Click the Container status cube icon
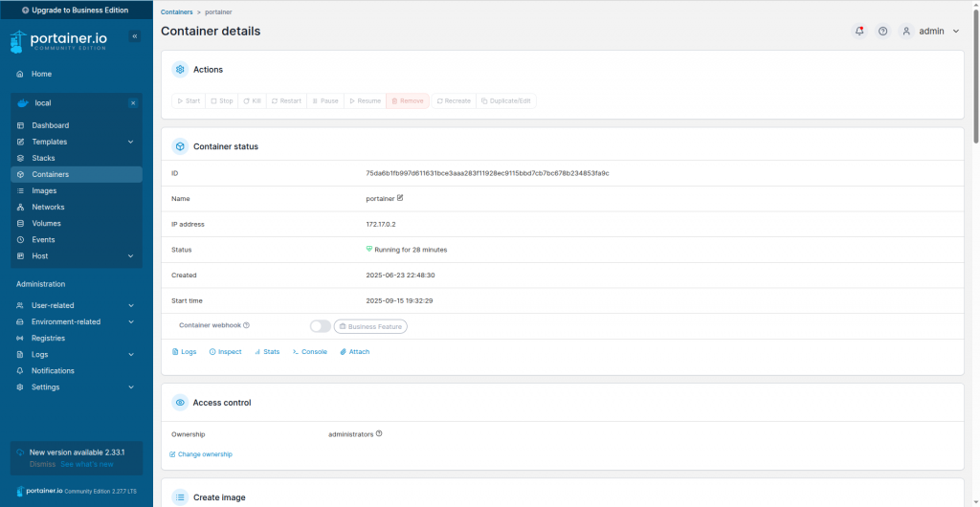Viewport: 980px width, 507px height. [180, 146]
